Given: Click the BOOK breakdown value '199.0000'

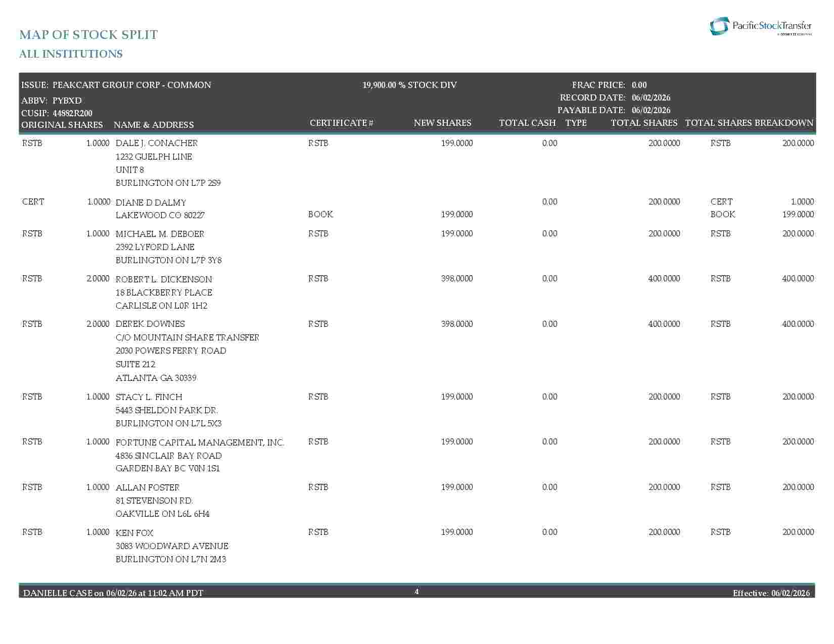Looking at the screenshot, I should pyautogui.click(x=798, y=214).
